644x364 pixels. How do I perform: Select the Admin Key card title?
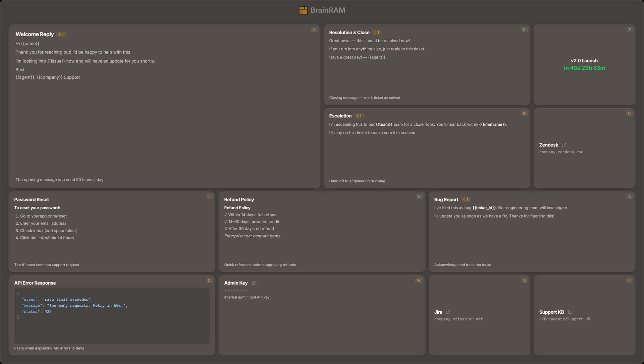point(236,283)
